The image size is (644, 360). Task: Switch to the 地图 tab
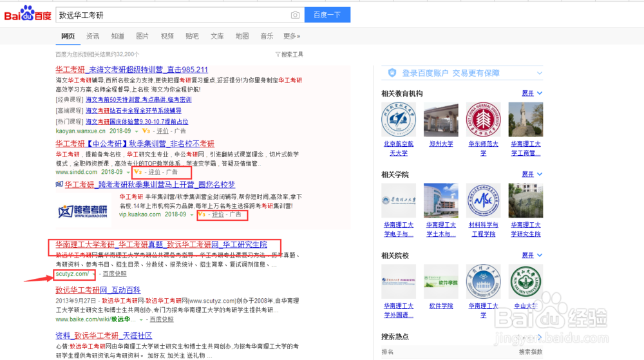(242, 36)
